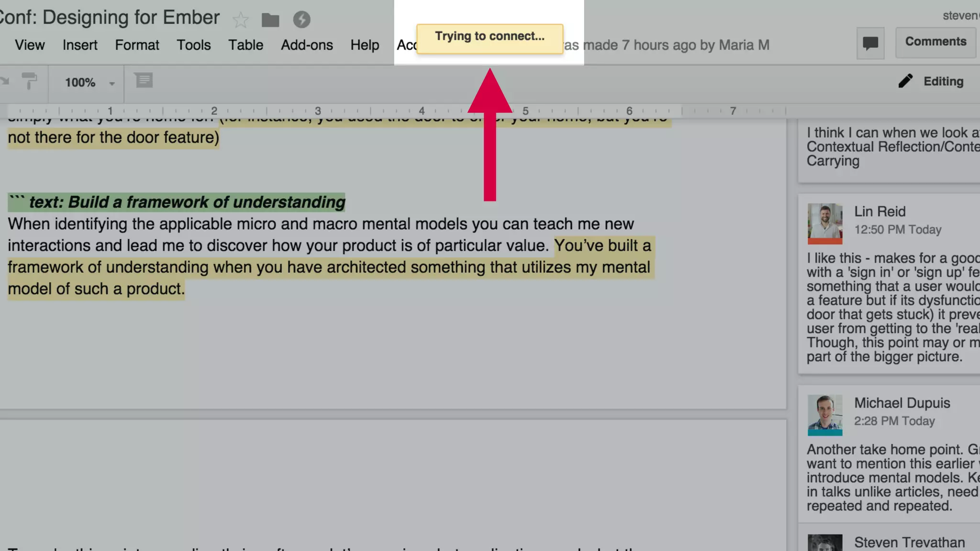The image size is (980, 551).
Task: Star this document
Action: 240,20
